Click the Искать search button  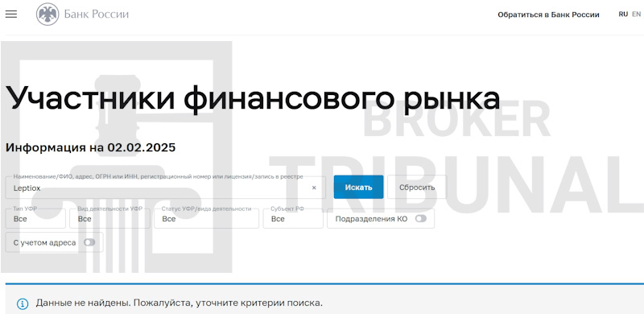[358, 188]
